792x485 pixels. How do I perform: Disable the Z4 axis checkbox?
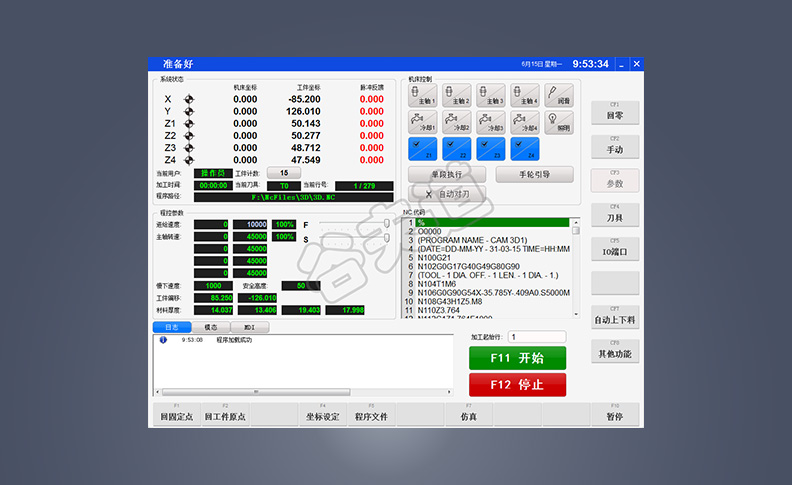coord(524,149)
